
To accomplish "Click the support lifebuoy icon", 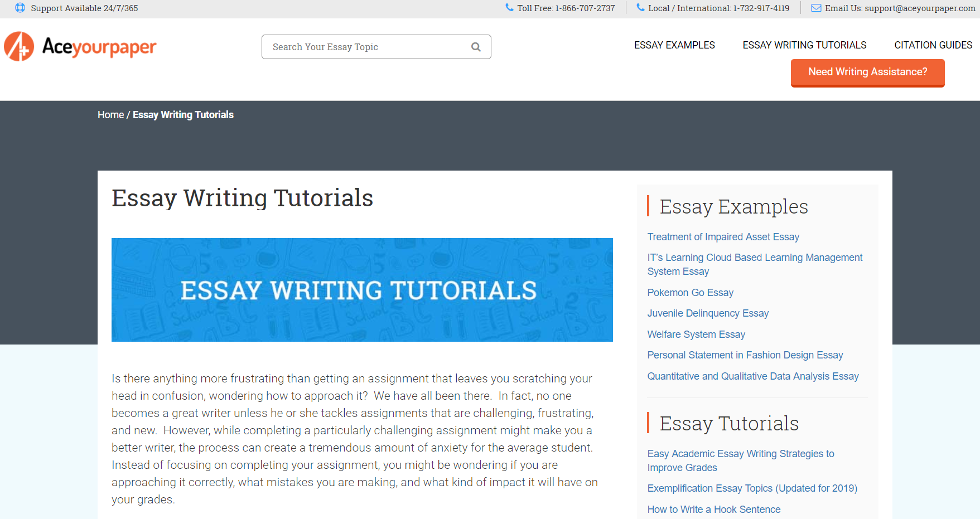I will click(20, 8).
